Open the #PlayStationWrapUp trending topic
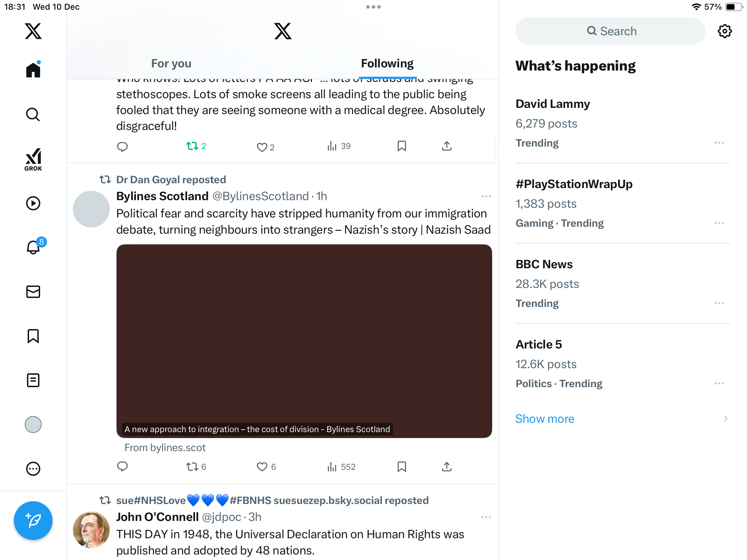This screenshot has width=747, height=560. (x=574, y=184)
